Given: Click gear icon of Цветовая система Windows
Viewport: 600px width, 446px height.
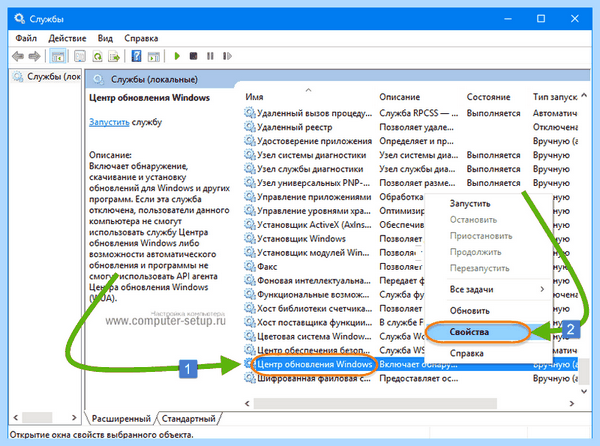Looking at the screenshot, I should click(249, 336).
